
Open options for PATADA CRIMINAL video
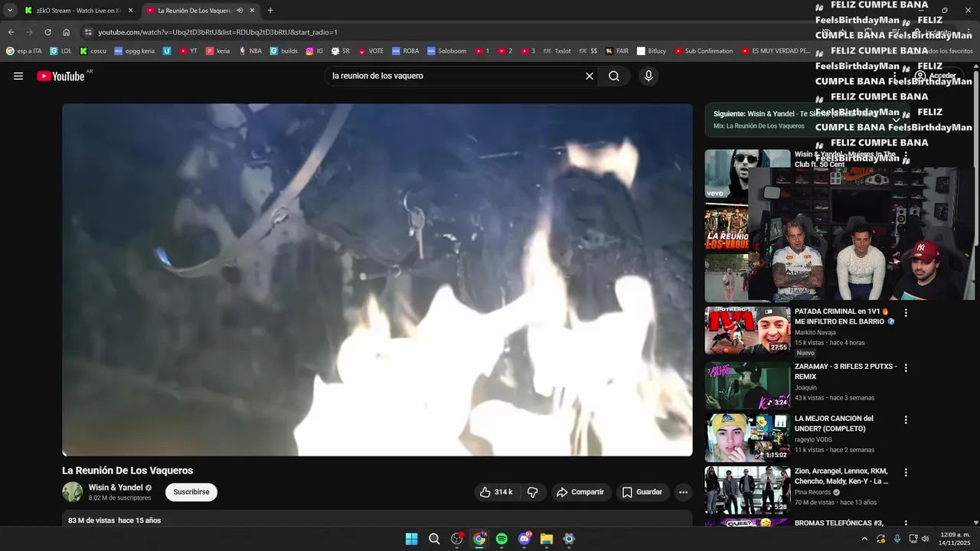pos(906,312)
